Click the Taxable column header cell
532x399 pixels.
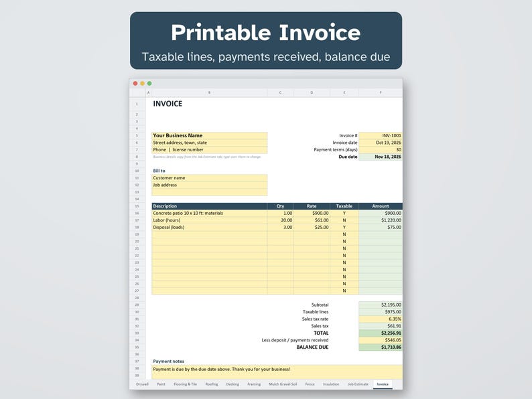344,206
